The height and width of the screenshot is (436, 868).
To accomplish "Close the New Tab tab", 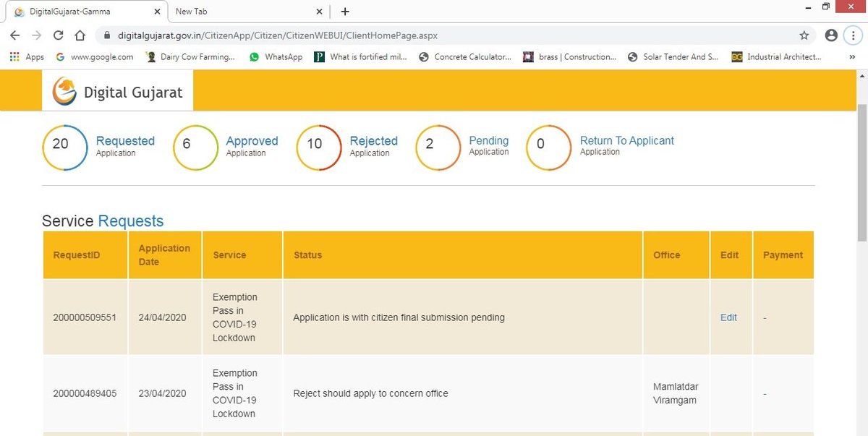I will click(320, 12).
